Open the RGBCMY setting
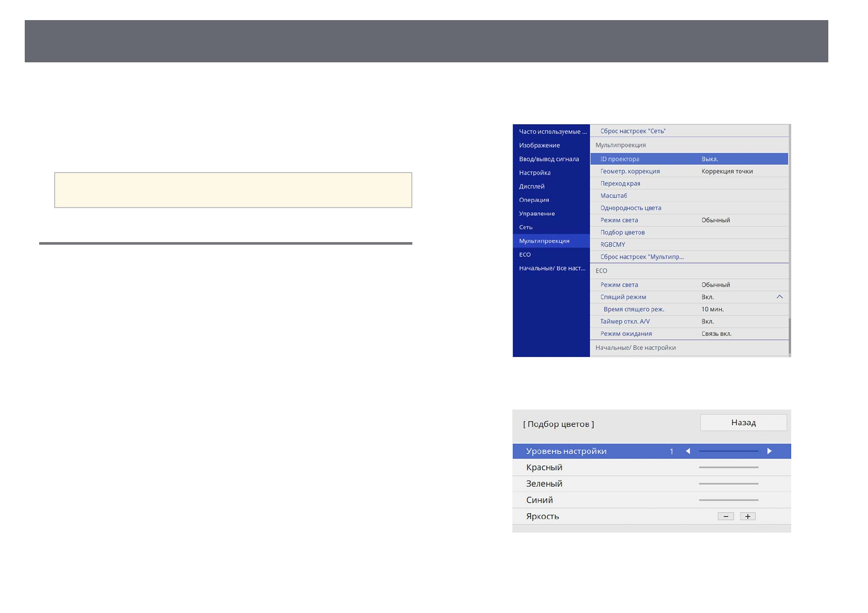Screen dimensions: 868x613 coord(613,245)
